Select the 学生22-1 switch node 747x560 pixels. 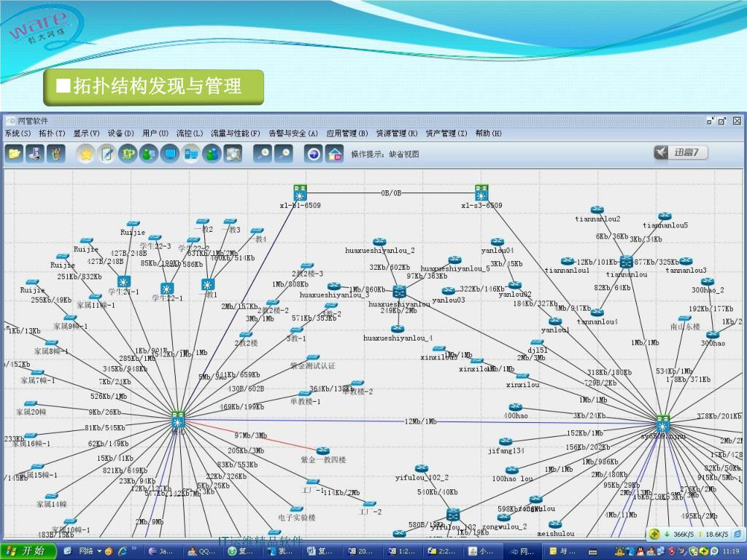(167, 289)
